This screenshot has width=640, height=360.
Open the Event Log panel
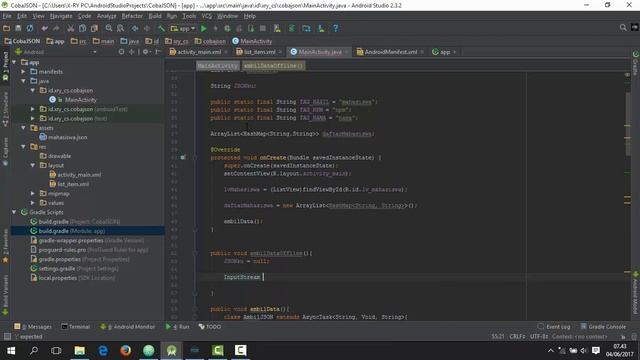click(554, 327)
